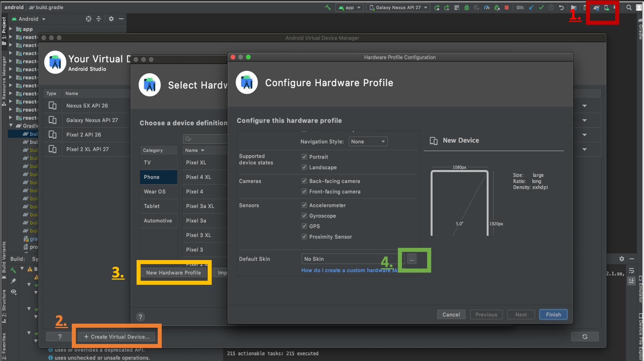Select the TV category

click(x=158, y=162)
